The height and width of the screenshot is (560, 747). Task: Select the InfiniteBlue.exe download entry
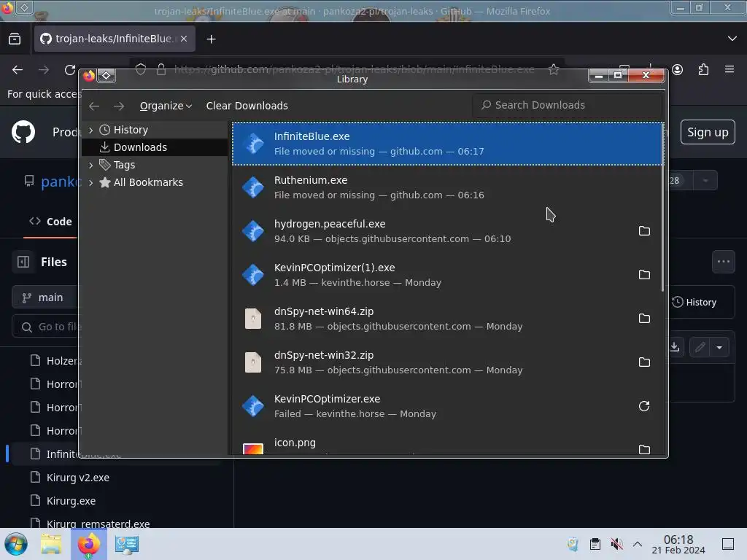click(448, 144)
